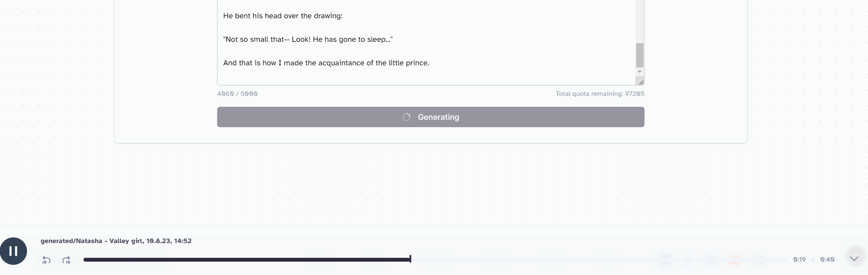Click the last sentence about the little prince
This screenshot has width=868, height=275.
click(326, 63)
